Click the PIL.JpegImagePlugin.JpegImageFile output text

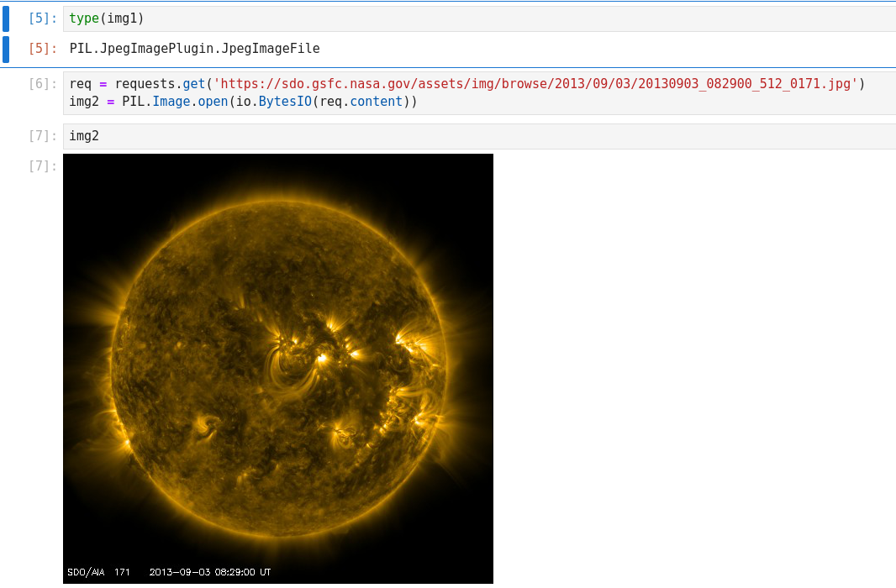(x=194, y=49)
